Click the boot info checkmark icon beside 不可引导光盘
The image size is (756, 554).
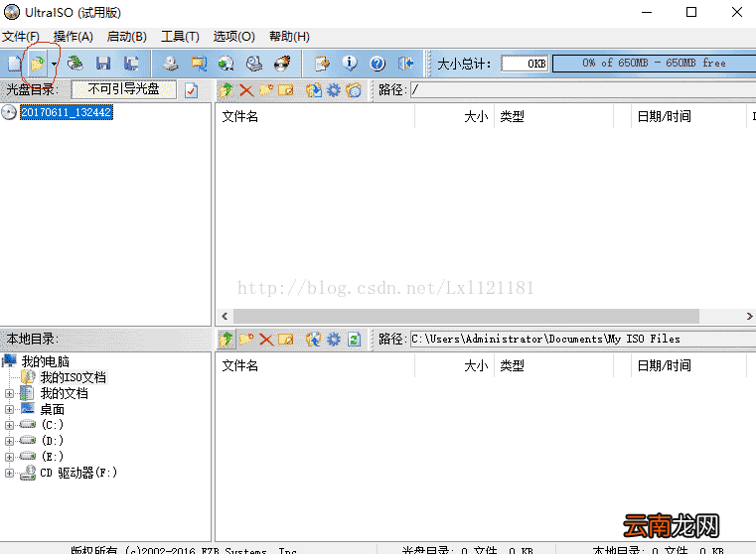tap(192, 90)
